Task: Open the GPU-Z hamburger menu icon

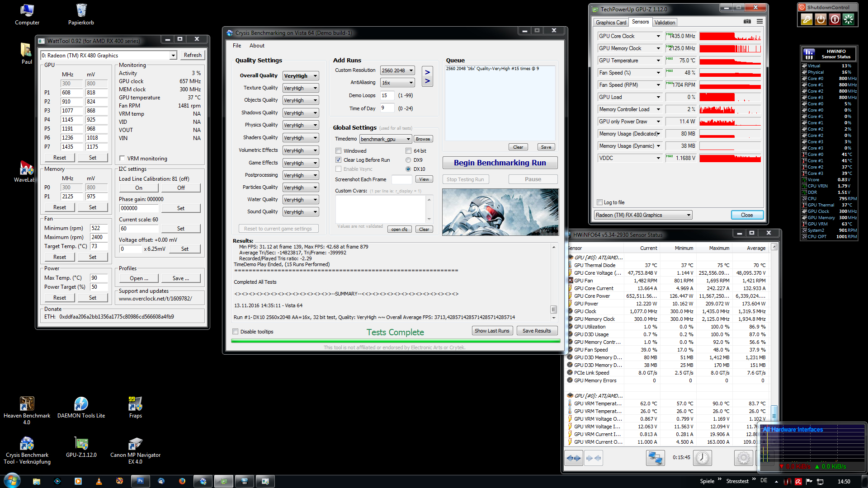Action: pyautogui.click(x=759, y=21)
